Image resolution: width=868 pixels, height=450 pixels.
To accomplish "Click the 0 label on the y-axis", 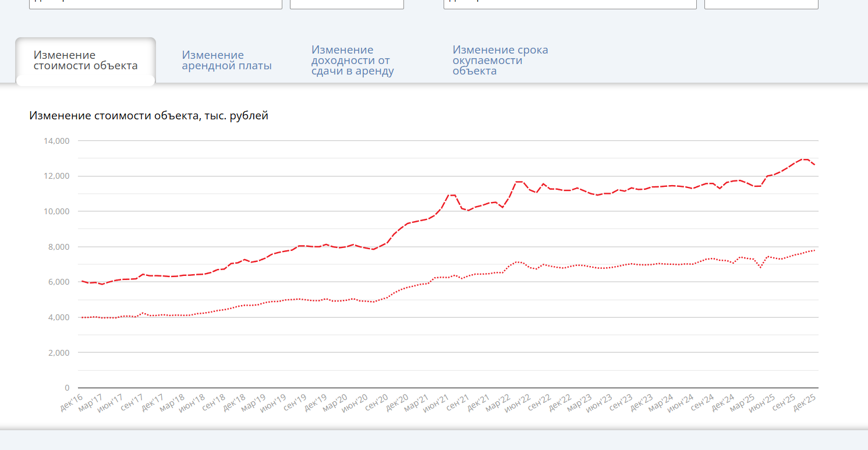I will [x=66, y=388].
